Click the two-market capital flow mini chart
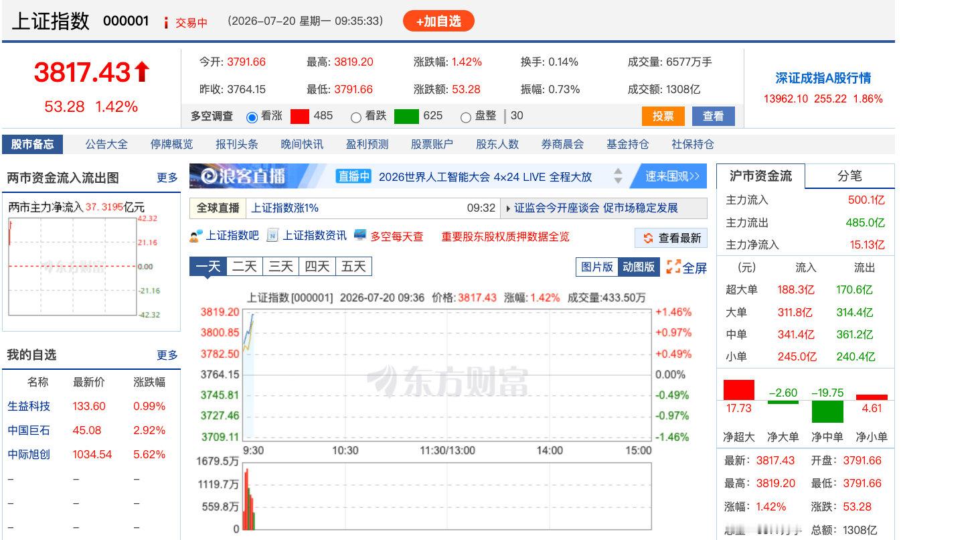Viewport: 980px width, 540px height. click(72, 267)
